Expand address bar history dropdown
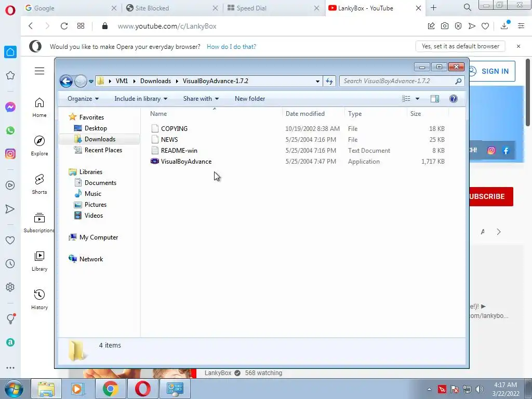 tap(317, 81)
